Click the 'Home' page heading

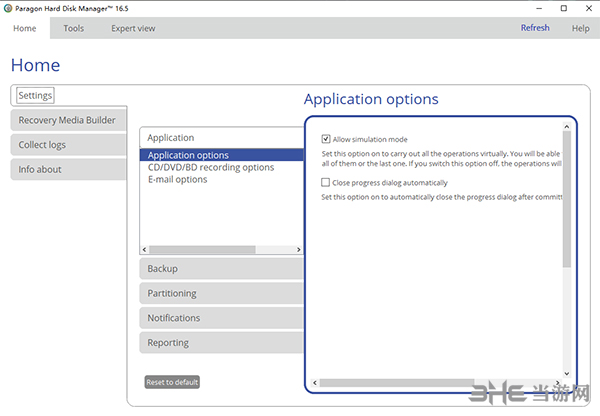pyautogui.click(x=36, y=65)
